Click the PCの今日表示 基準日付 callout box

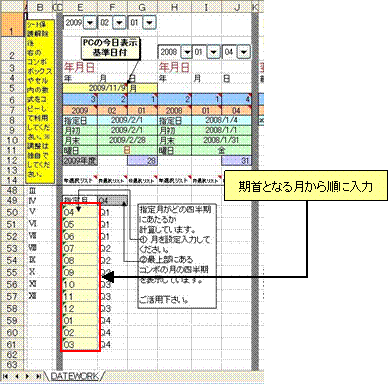[x=110, y=47]
